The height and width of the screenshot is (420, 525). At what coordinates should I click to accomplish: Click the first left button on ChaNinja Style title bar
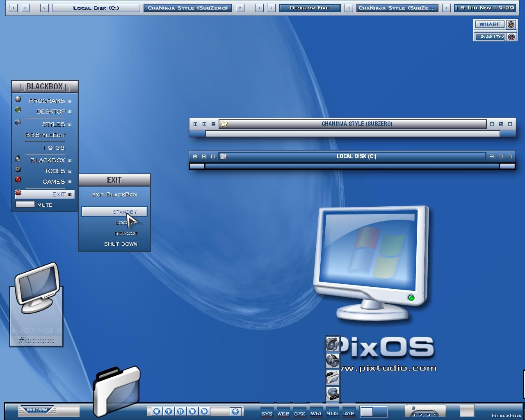[x=195, y=124]
